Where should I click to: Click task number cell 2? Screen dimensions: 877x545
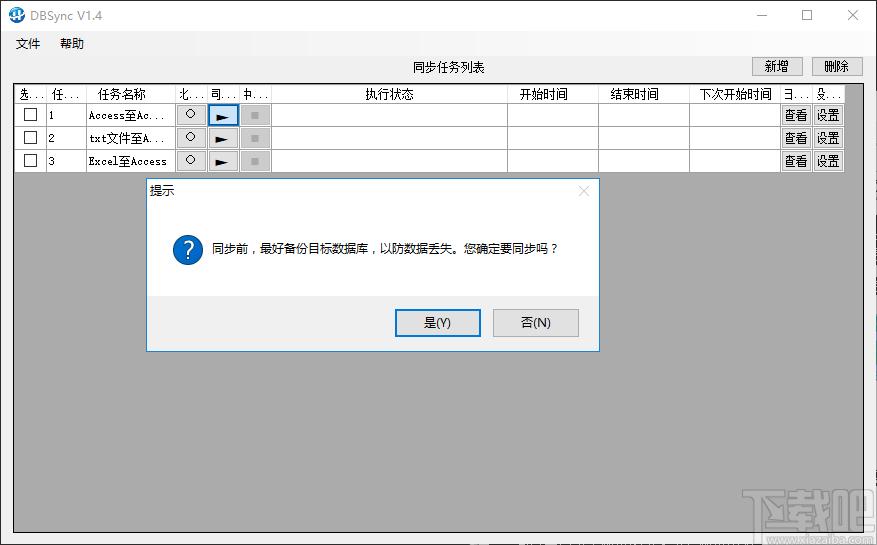(x=67, y=138)
